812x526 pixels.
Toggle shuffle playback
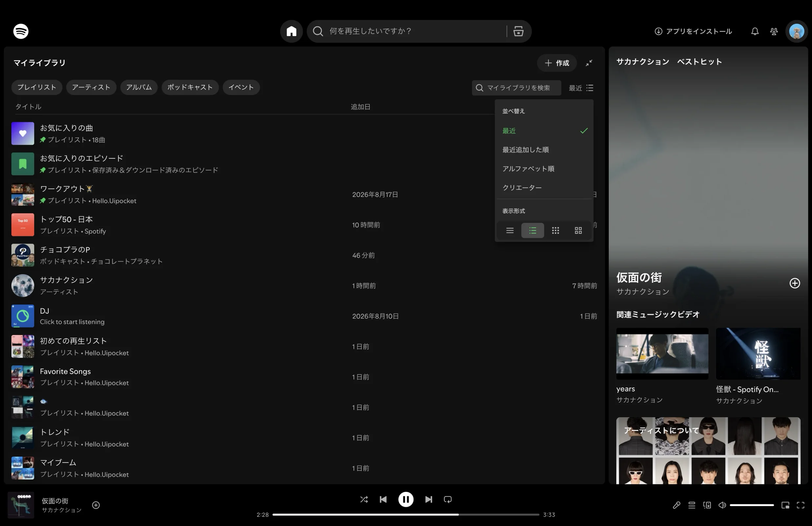click(364, 499)
